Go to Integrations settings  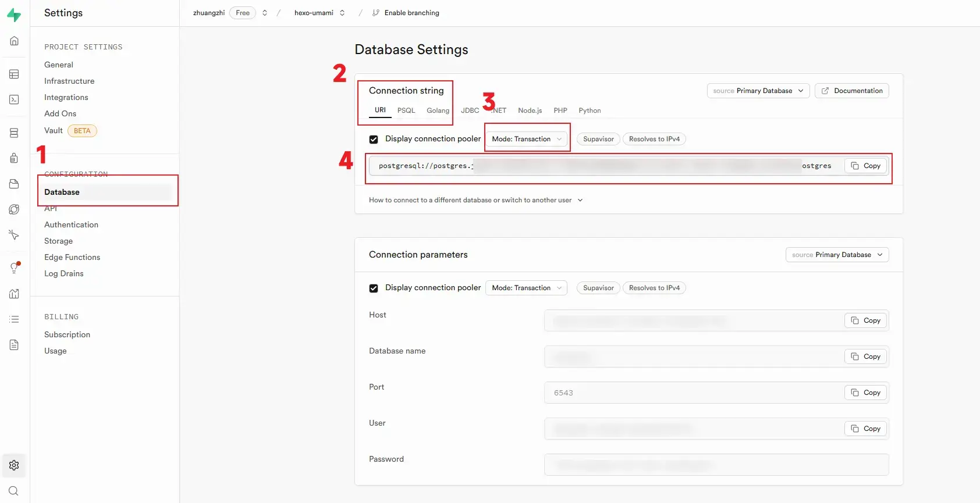66,97
